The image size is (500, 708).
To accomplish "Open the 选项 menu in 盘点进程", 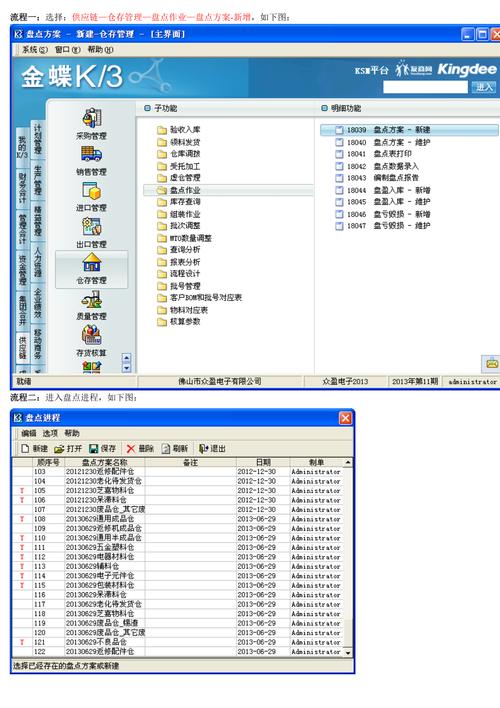I will (50, 433).
